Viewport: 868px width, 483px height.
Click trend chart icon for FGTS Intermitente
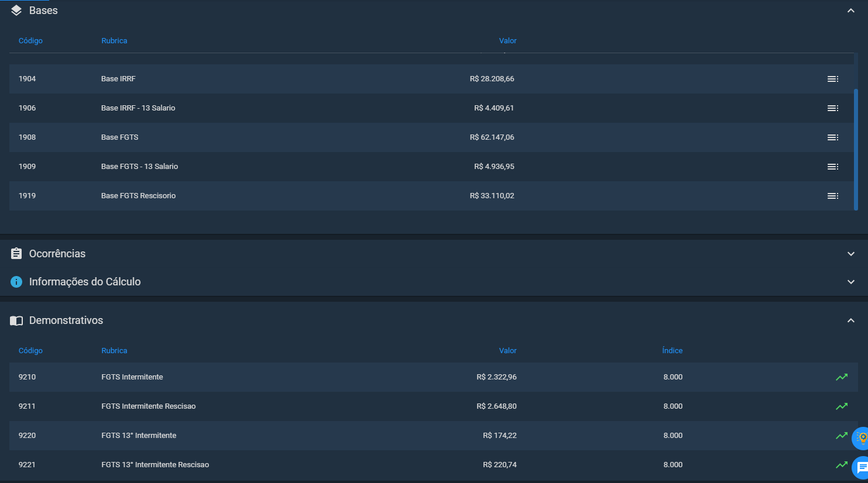coord(842,377)
